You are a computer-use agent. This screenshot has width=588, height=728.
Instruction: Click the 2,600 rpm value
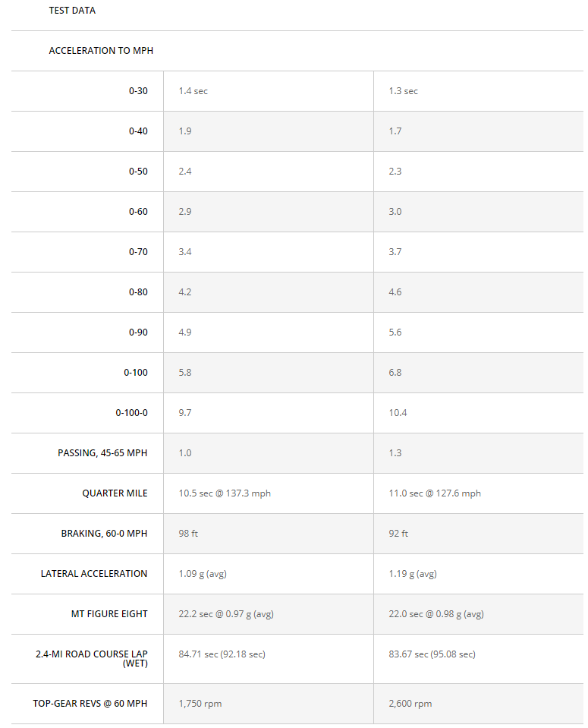click(x=410, y=704)
